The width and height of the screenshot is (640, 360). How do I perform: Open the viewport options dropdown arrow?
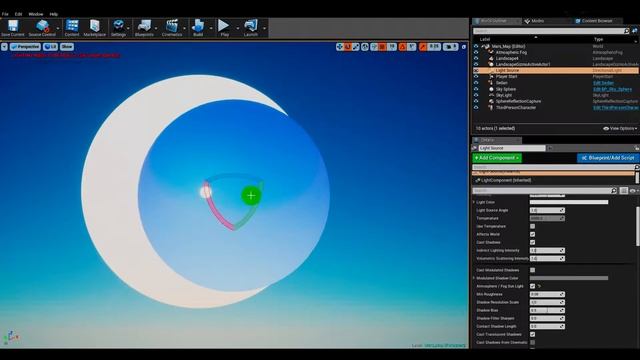coord(4,47)
